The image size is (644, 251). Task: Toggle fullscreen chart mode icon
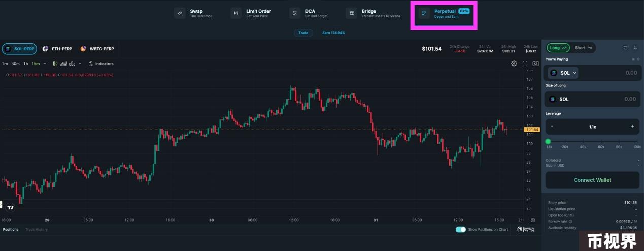pyautogui.click(x=525, y=64)
